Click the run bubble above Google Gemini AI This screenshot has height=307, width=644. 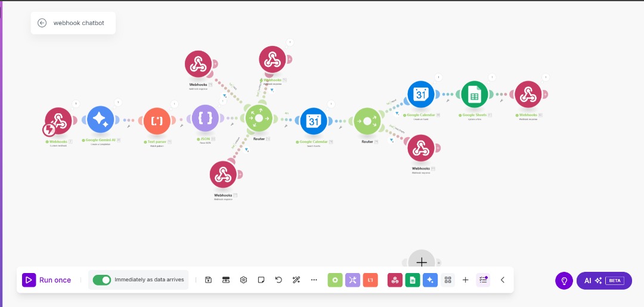coord(118,102)
